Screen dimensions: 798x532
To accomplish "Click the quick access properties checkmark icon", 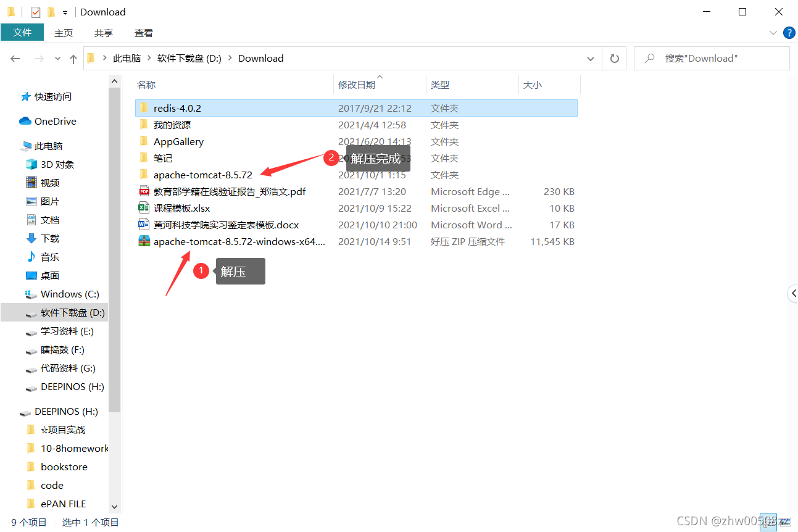I will pos(36,12).
